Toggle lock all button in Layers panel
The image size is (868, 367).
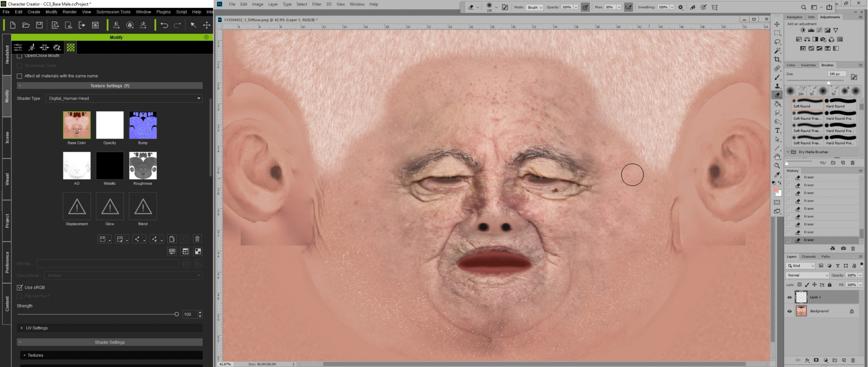(x=829, y=285)
